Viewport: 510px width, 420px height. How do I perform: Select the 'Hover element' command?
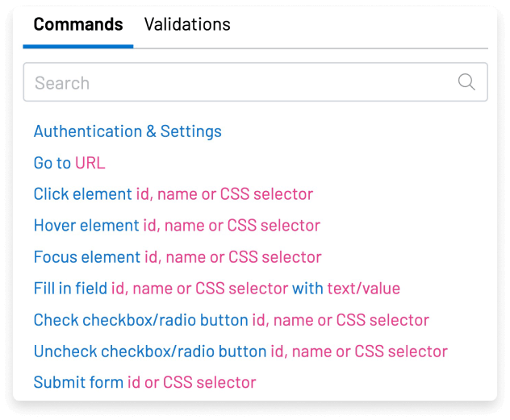click(86, 226)
